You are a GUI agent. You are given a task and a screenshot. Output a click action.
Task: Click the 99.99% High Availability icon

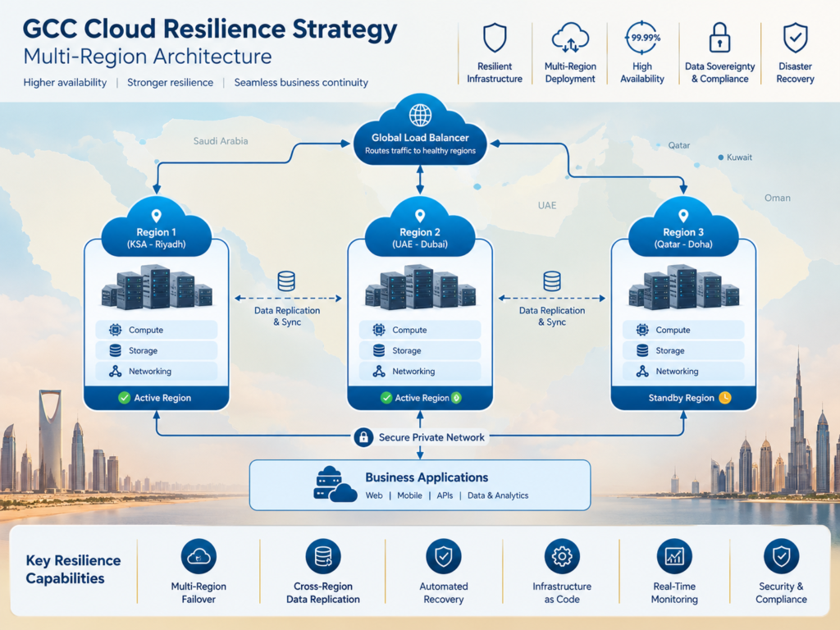tap(642, 38)
